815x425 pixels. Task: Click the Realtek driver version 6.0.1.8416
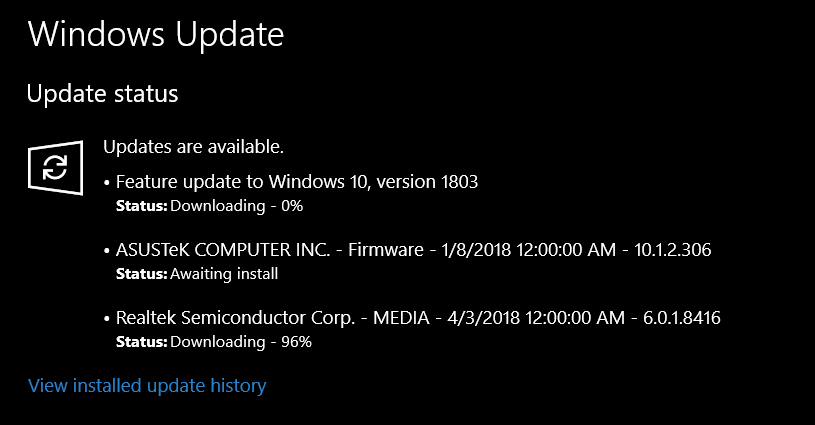point(681,318)
